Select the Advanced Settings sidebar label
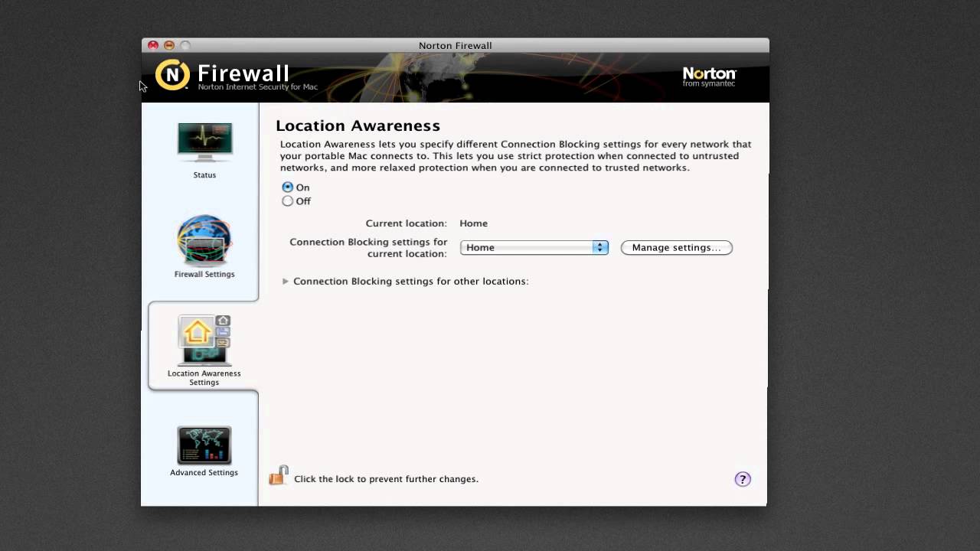Image resolution: width=980 pixels, height=551 pixels. pyautogui.click(x=204, y=472)
